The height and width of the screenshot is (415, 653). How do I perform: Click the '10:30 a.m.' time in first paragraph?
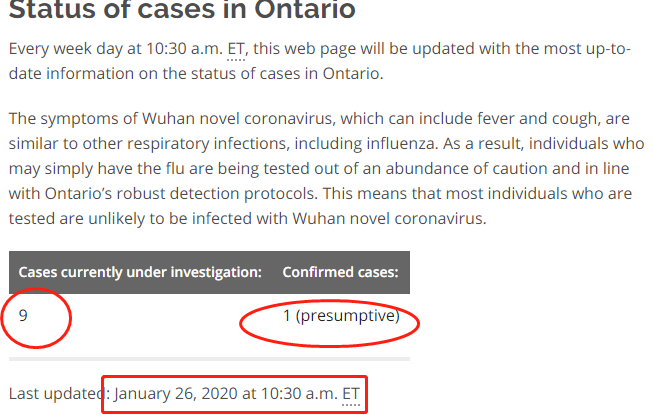[x=184, y=49]
